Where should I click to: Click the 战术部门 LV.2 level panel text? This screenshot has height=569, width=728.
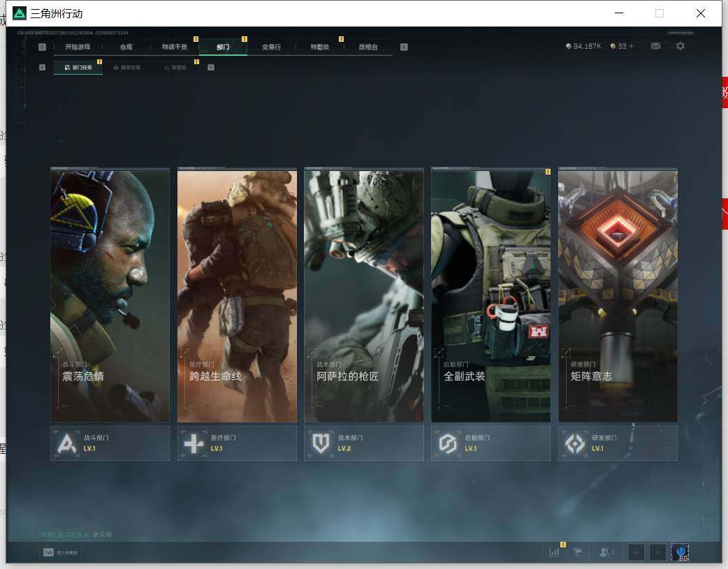click(x=350, y=443)
